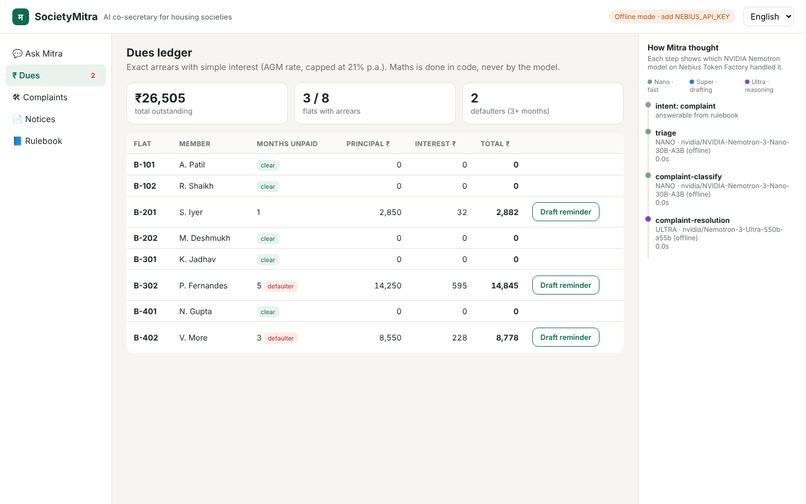This screenshot has height=504, width=806.
Task: Click the complaint-classify step label
Action: coord(688,176)
